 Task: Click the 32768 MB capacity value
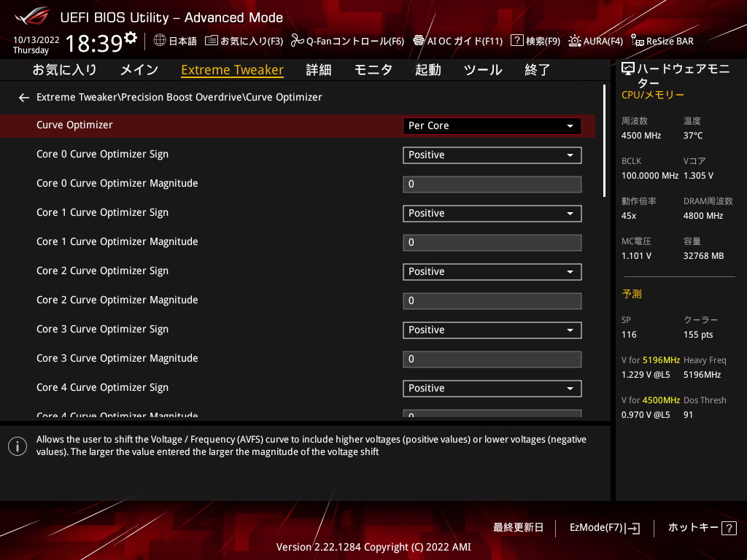tap(703, 256)
